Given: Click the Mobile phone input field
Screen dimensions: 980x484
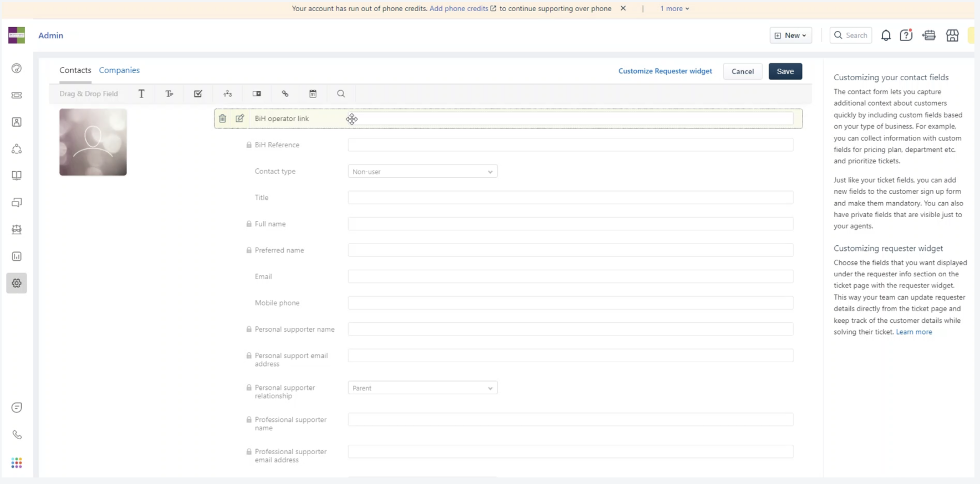Looking at the screenshot, I should pos(570,303).
